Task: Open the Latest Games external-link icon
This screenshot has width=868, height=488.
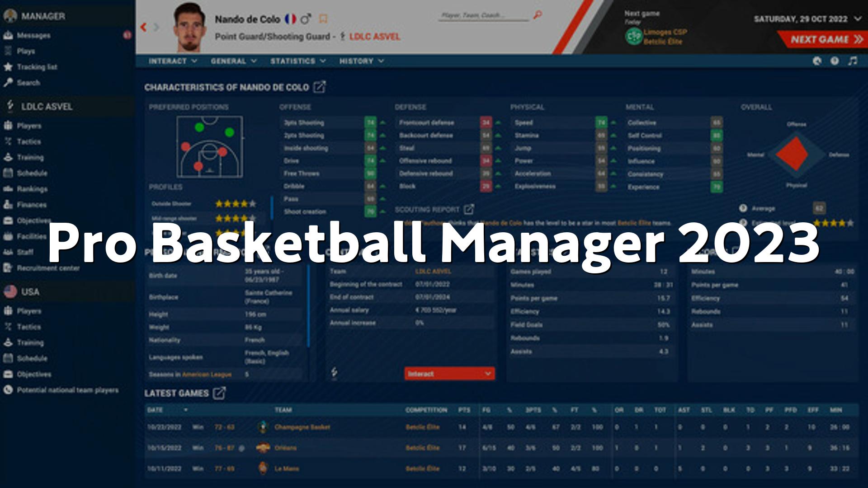Action: (x=219, y=393)
